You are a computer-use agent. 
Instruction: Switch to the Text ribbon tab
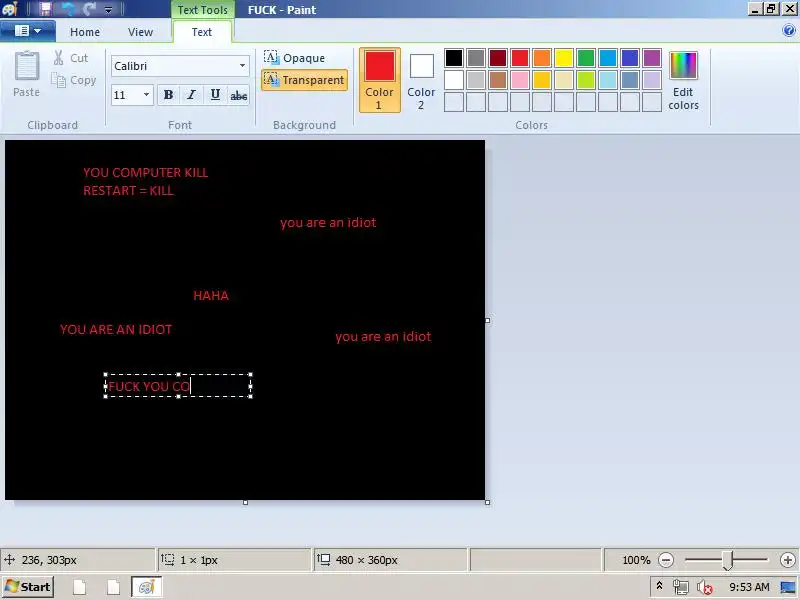(202, 32)
